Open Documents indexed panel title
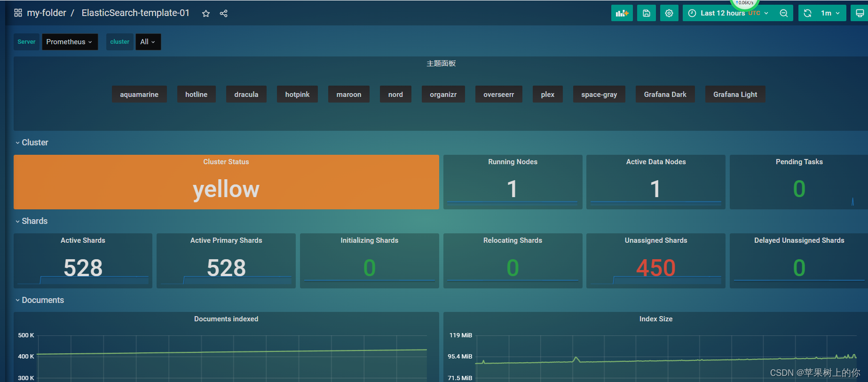Screen dimensions: 868x382 tap(226, 319)
